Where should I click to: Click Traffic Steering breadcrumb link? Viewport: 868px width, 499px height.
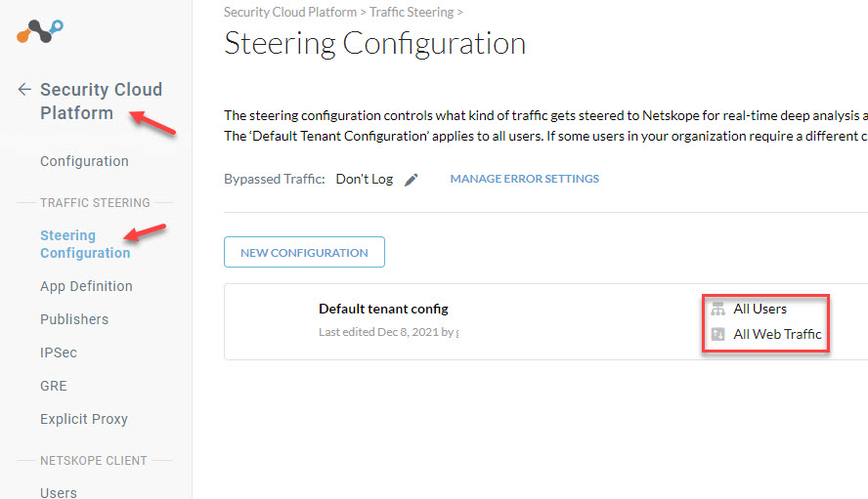[412, 12]
